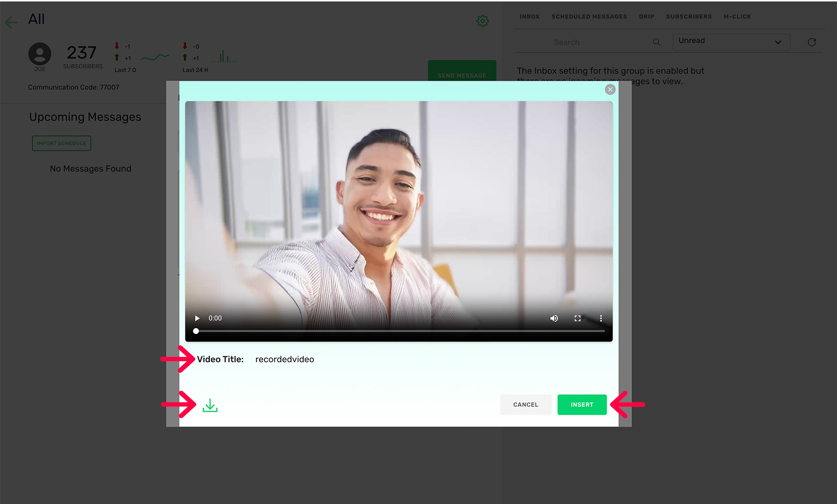Viewport: 837px width, 504px height.
Task: Select the Drip tab
Action: [x=646, y=16]
